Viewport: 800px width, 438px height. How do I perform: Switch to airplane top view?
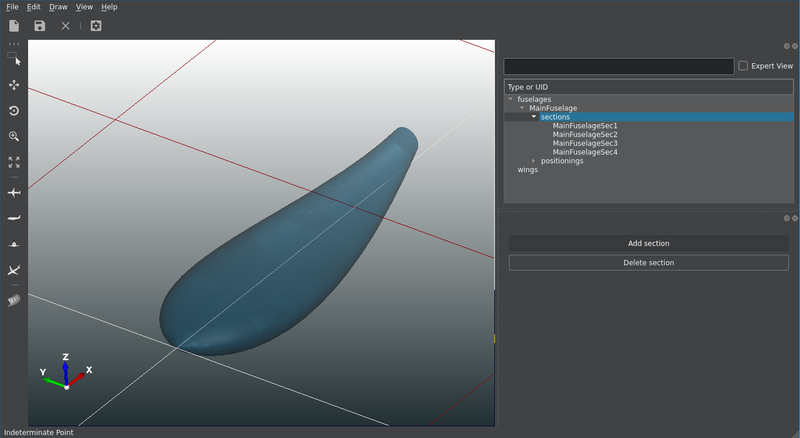(x=14, y=192)
